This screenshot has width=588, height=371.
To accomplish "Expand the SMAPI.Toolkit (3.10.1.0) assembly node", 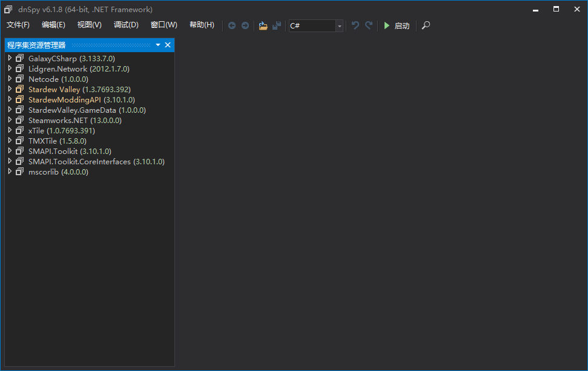I will (x=10, y=151).
